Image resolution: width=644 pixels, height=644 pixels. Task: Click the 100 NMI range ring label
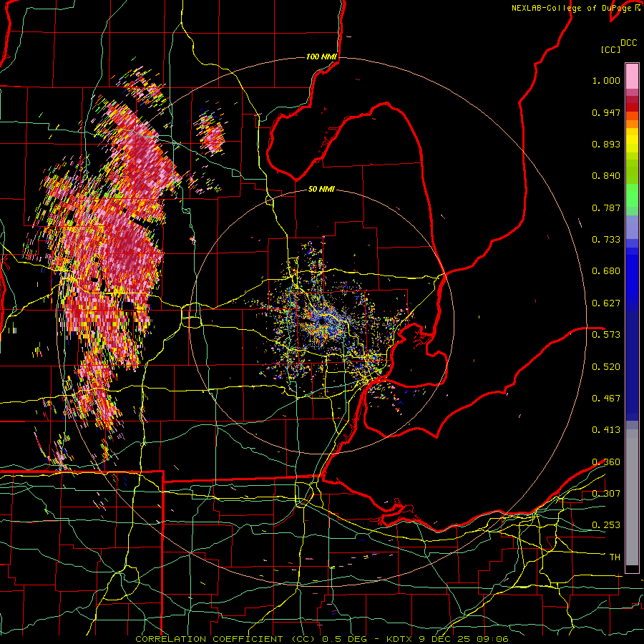321,57
